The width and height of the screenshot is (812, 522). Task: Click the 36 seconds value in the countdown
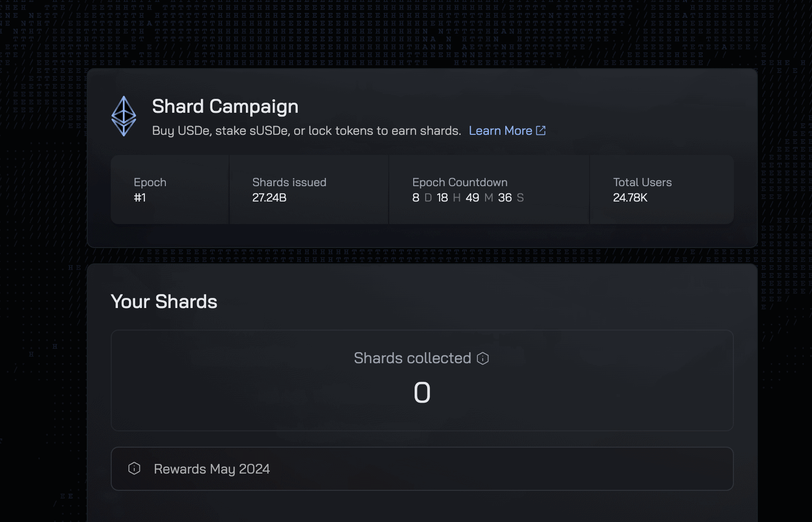click(505, 198)
